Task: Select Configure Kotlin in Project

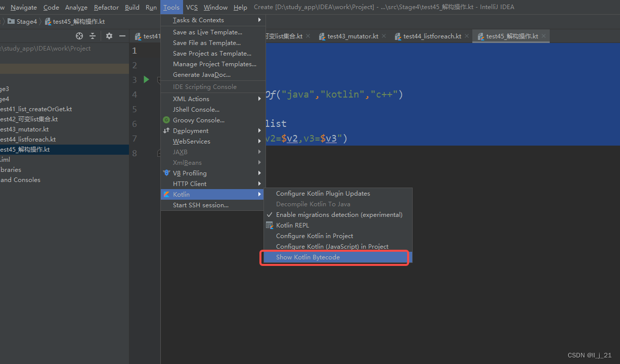Action: pos(338,236)
